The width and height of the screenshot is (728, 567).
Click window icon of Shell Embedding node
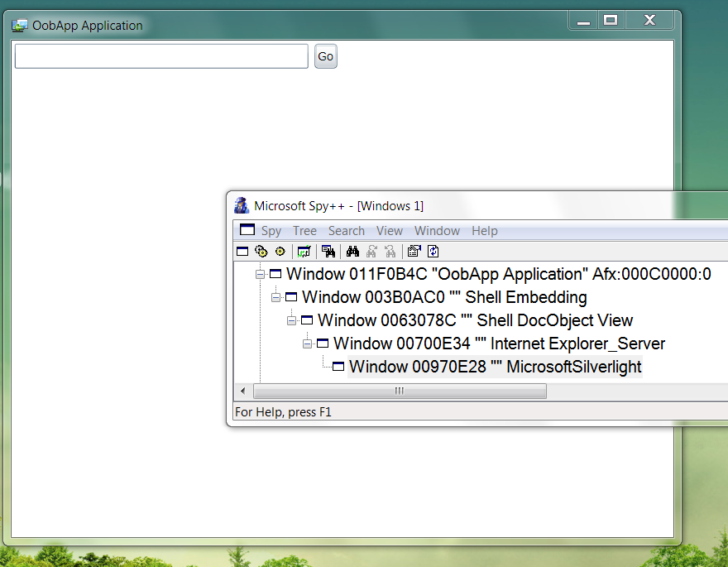tap(291, 297)
